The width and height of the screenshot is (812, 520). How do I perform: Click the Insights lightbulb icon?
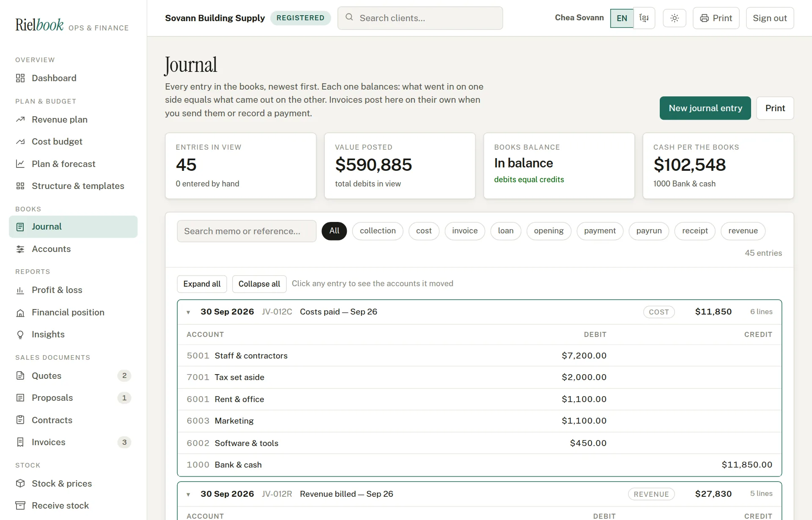tap(20, 334)
